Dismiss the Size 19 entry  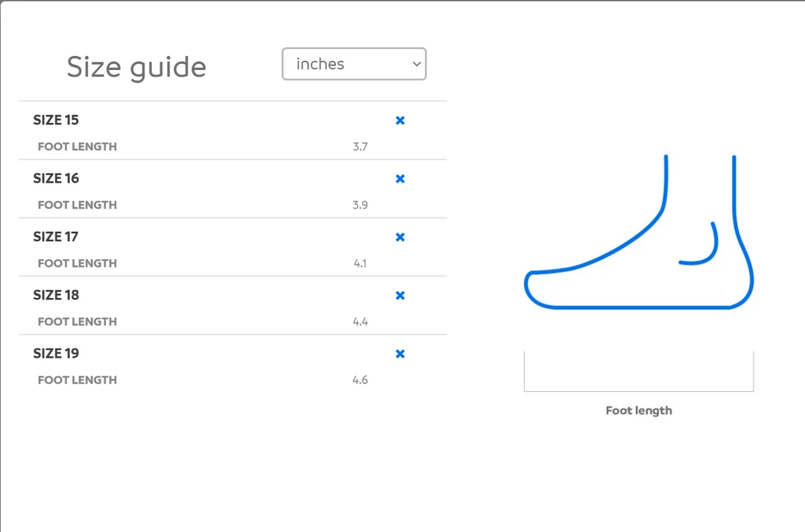coord(400,354)
